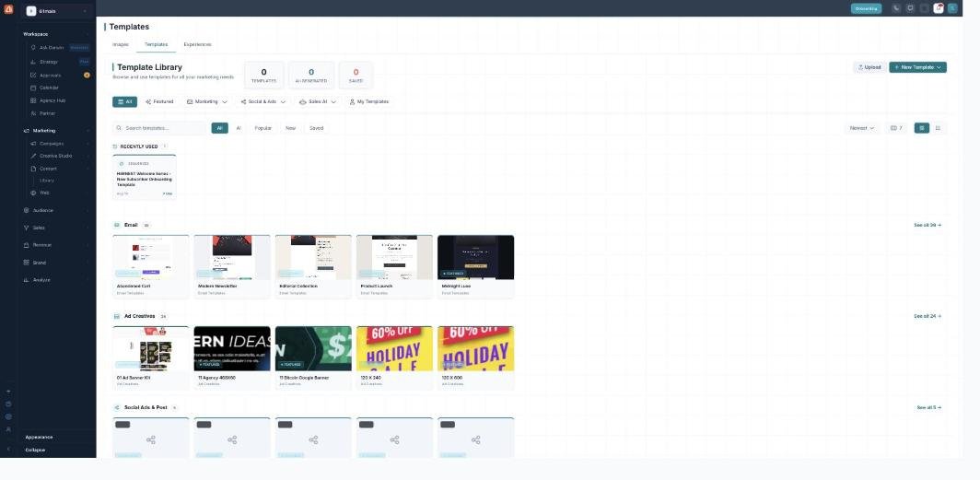Open the Newest sort dropdown
Viewport: 980px width, 480px height.
click(x=862, y=128)
